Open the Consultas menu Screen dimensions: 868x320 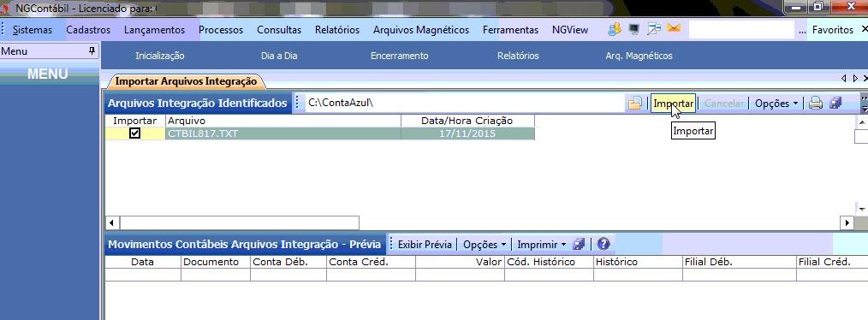tap(279, 30)
